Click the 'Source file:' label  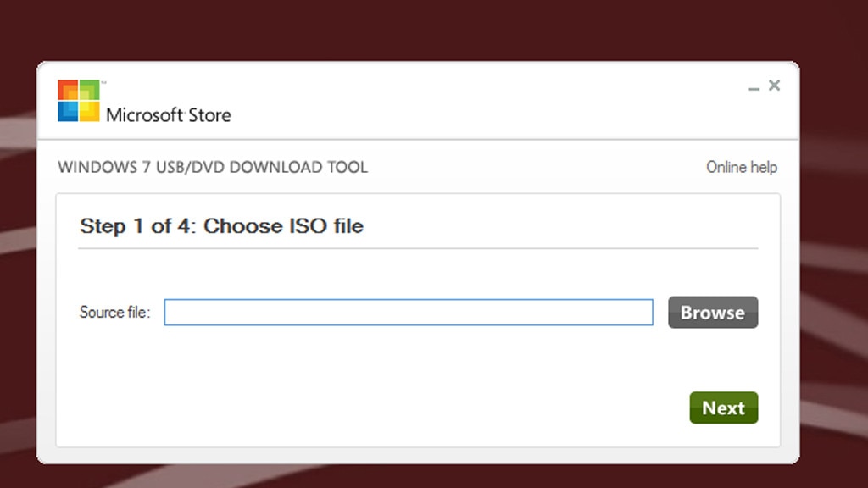[x=114, y=312]
